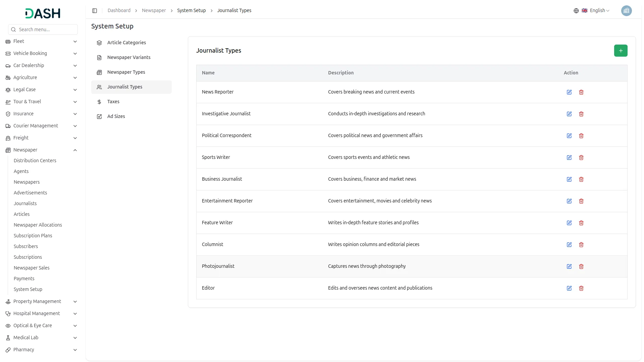
Task: Click the green add journalist type button
Action: (621, 51)
